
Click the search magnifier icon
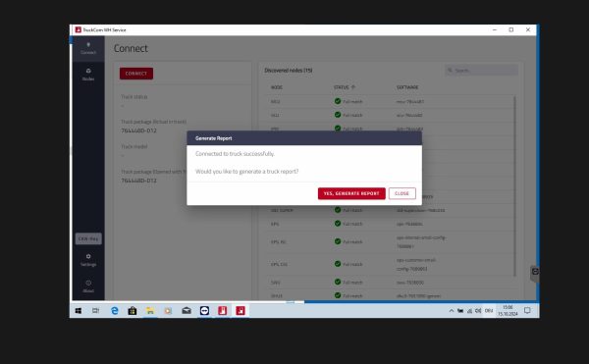(450, 71)
